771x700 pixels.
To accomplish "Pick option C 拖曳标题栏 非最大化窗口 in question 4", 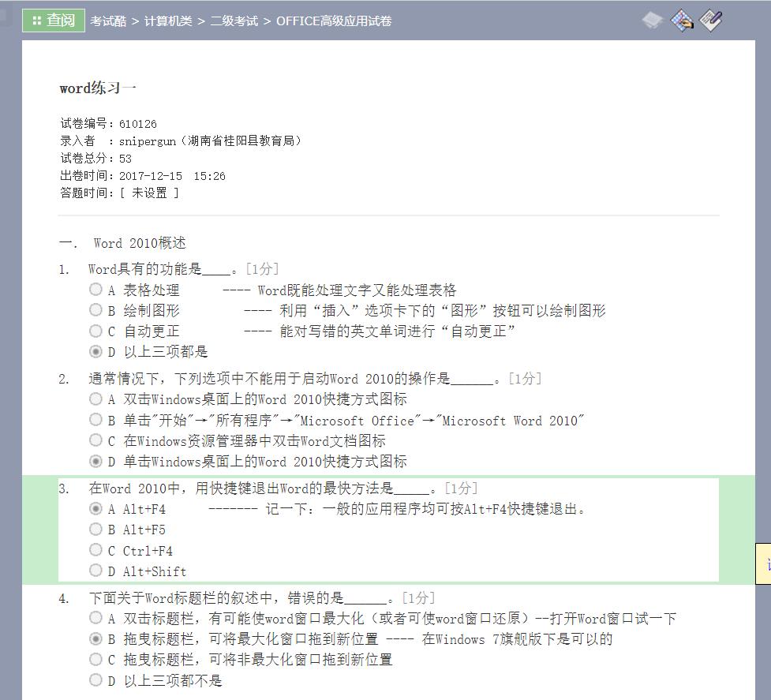I will [95, 659].
